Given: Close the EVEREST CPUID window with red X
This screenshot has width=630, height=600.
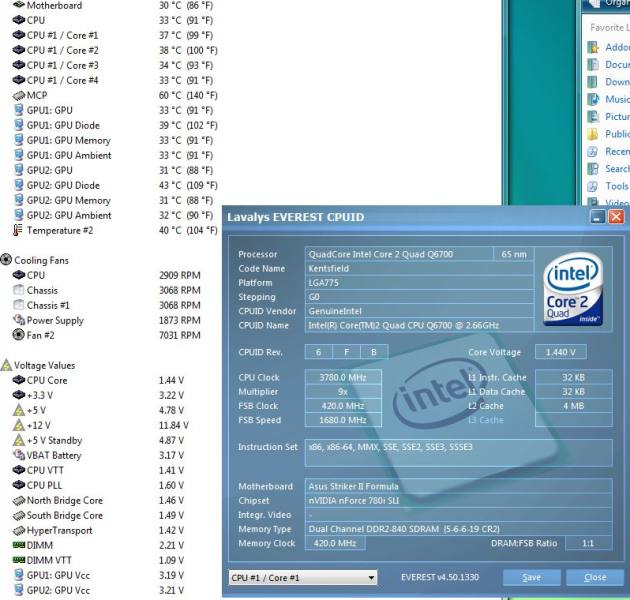Looking at the screenshot, I should [616, 217].
